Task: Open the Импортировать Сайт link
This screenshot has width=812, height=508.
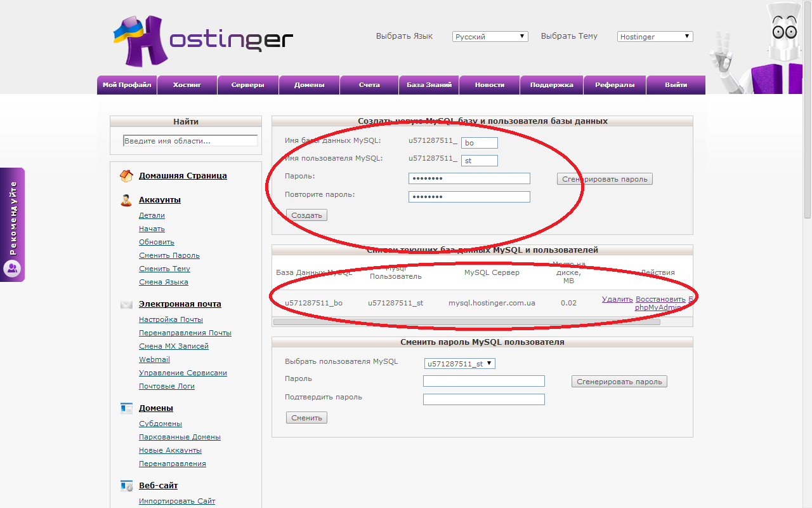Action: coord(177,501)
